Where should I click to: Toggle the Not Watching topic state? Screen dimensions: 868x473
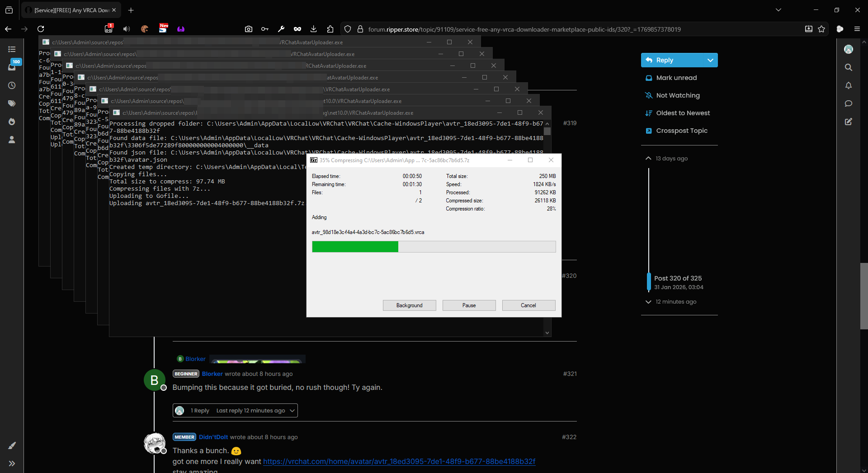tap(673, 95)
